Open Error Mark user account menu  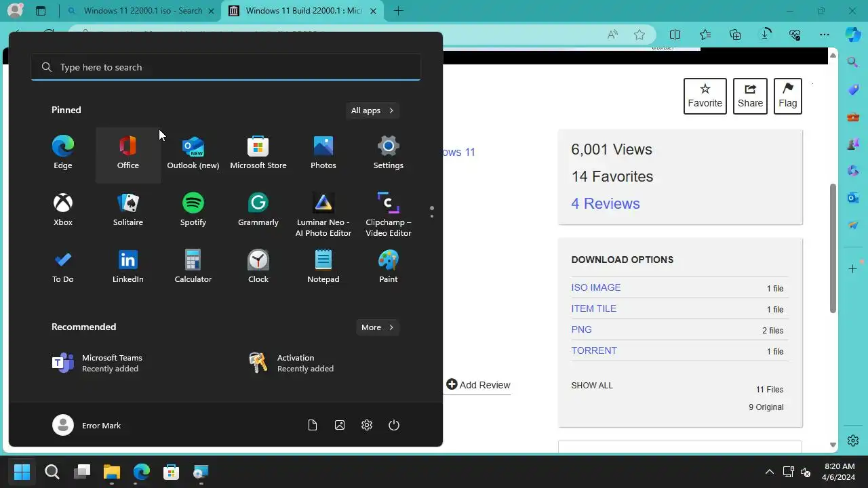point(87,425)
